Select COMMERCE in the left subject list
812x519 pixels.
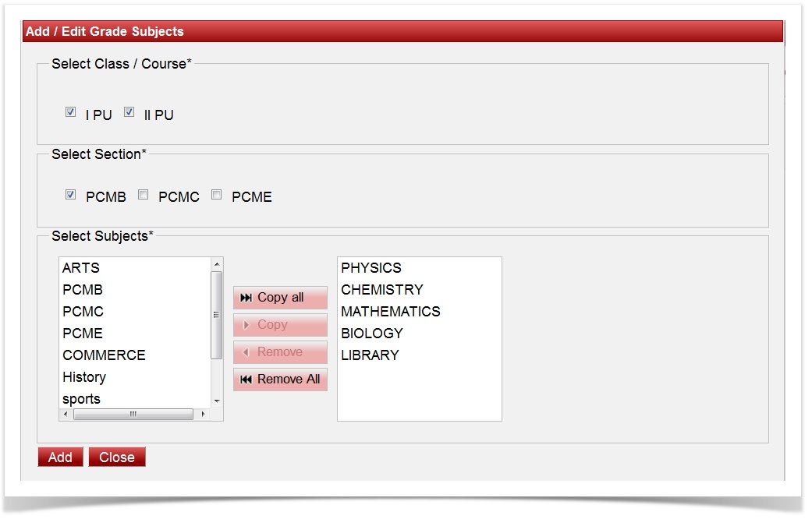pos(104,355)
